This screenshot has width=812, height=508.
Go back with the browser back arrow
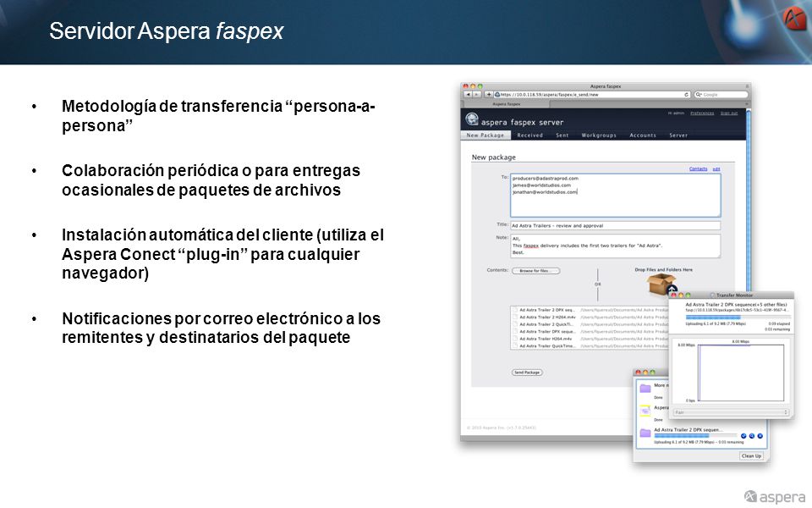coord(468,95)
